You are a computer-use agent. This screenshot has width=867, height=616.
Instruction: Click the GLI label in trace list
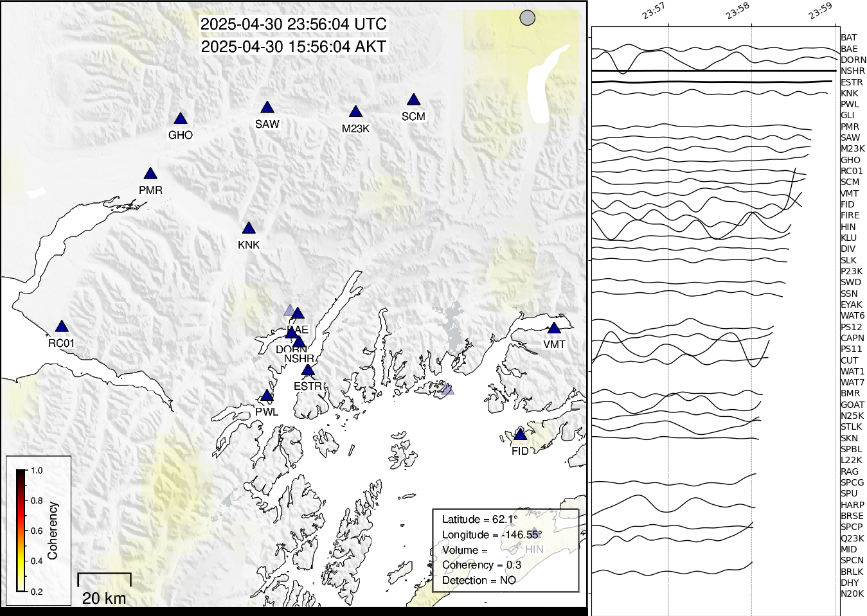pos(848,116)
